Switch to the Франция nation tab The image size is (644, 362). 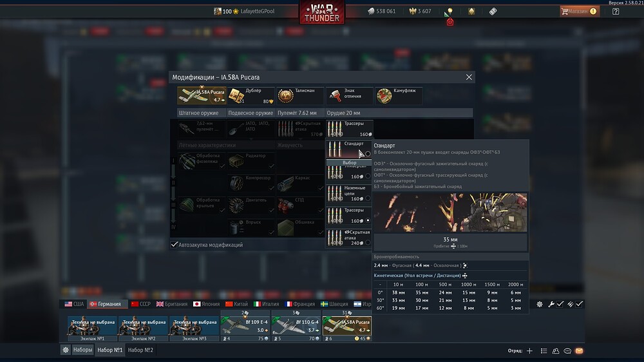click(300, 304)
